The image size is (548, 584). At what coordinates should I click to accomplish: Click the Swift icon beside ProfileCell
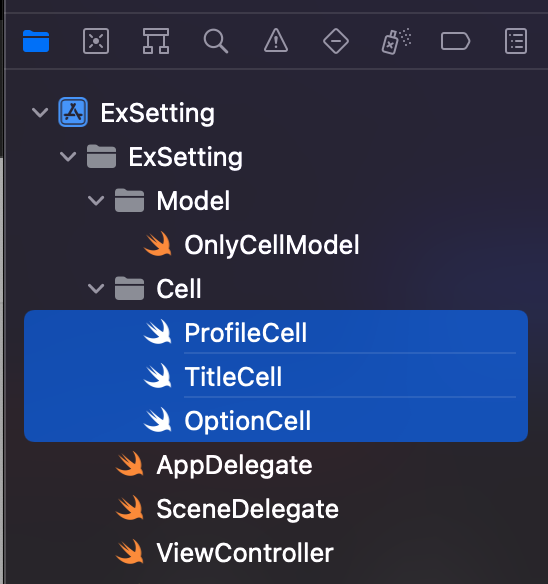[158, 332]
